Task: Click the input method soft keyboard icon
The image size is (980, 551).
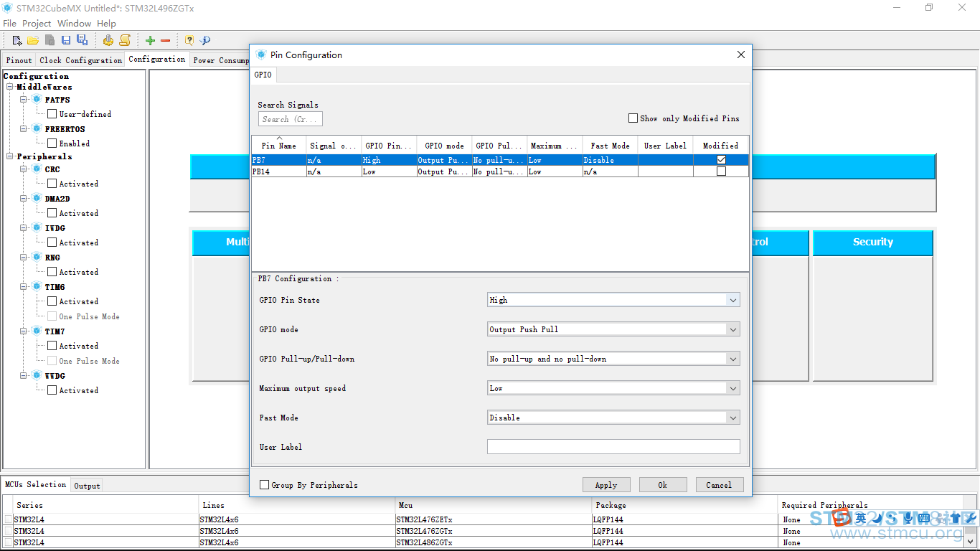Action: 924,518
